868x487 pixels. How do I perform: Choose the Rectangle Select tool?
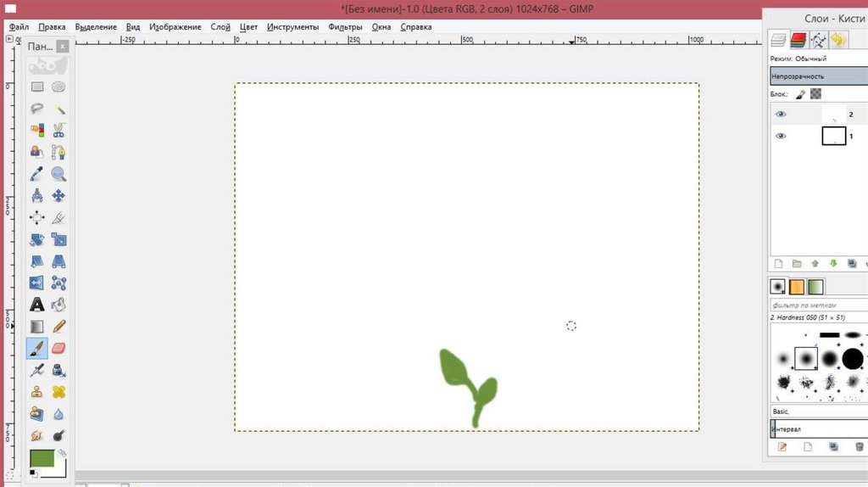pyautogui.click(x=37, y=87)
